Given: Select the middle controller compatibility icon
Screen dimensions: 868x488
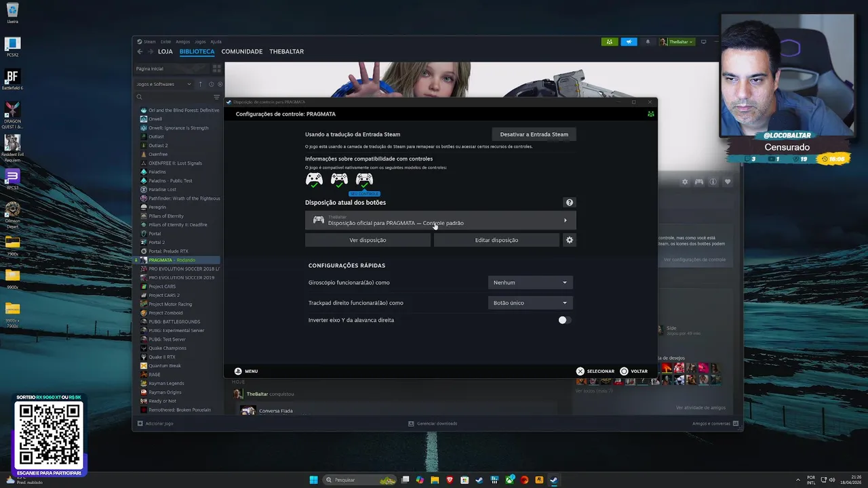Looking at the screenshot, I should [x=339, y=180].
